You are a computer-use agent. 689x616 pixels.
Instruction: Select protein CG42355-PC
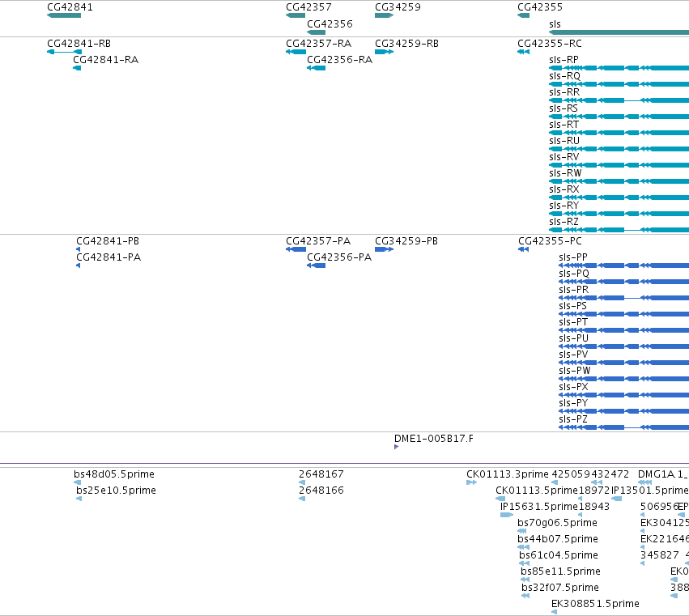pos(523,249)
